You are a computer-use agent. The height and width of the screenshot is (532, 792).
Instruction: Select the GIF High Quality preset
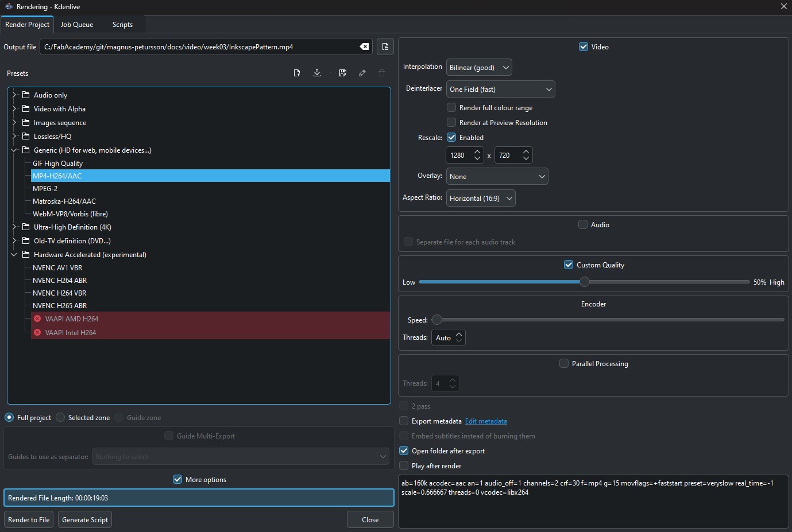[57, 163]
